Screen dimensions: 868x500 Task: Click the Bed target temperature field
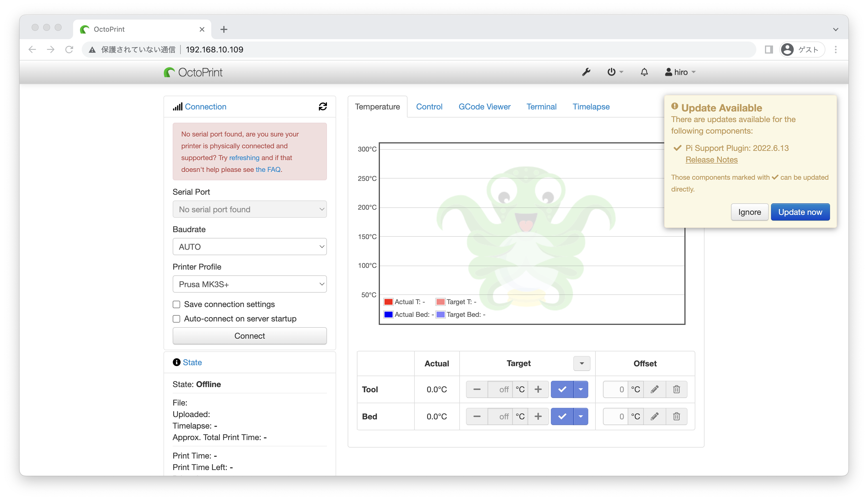pyautogui.click(x=500, y=416)
